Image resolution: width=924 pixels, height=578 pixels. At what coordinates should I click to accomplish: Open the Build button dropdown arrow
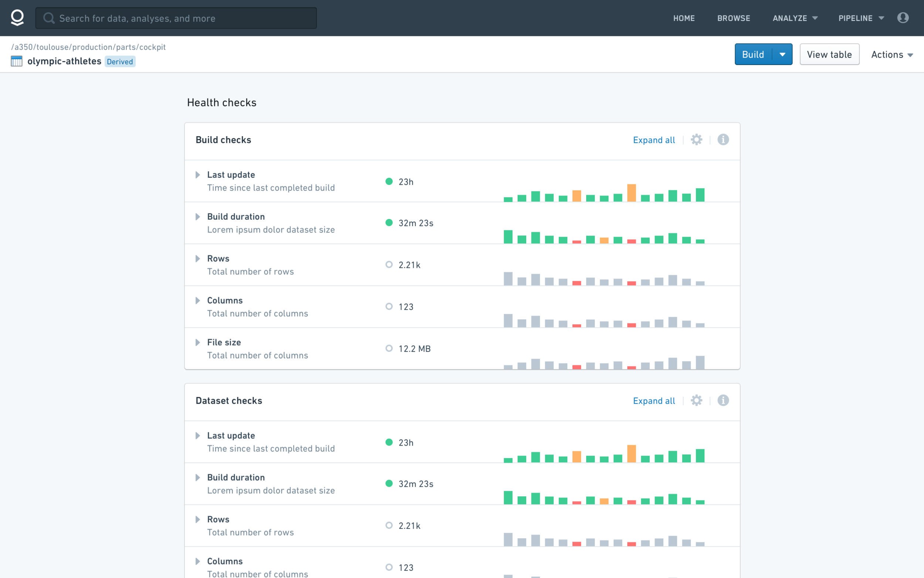(782, 54)
